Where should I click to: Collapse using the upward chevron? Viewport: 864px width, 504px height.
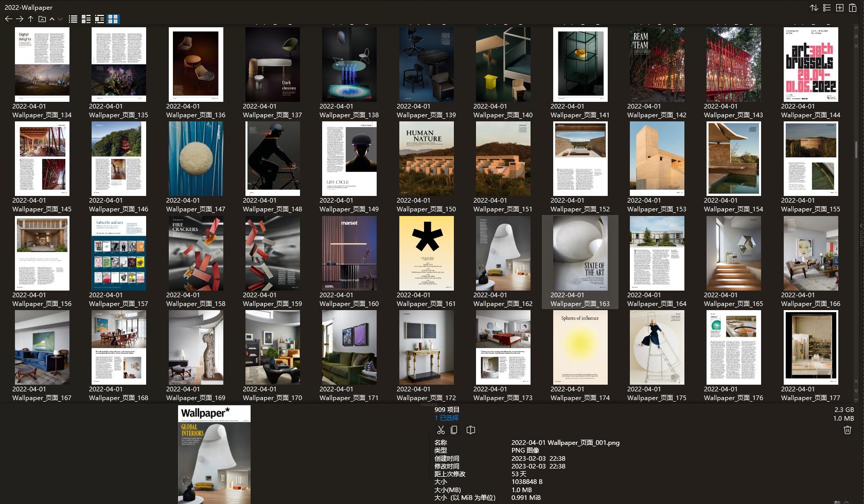point(52,19)
